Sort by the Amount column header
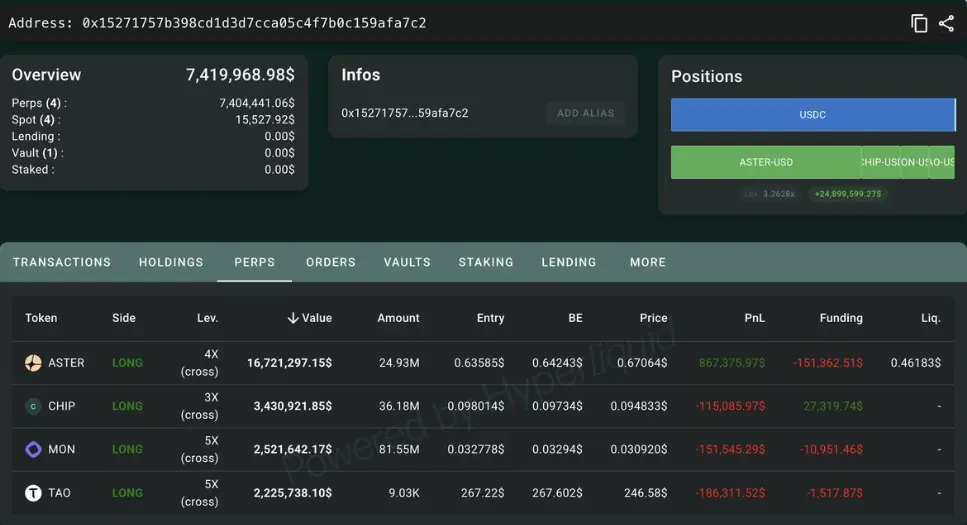This screenshot has height=525, width=967. [x=398, y=318]
